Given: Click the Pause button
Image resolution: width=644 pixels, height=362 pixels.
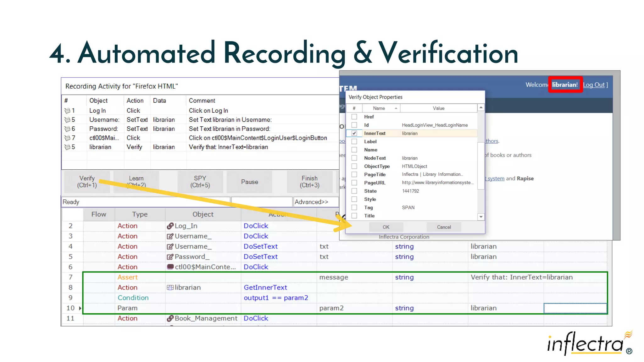Looking at the screenshot, I should coord(249,182).
